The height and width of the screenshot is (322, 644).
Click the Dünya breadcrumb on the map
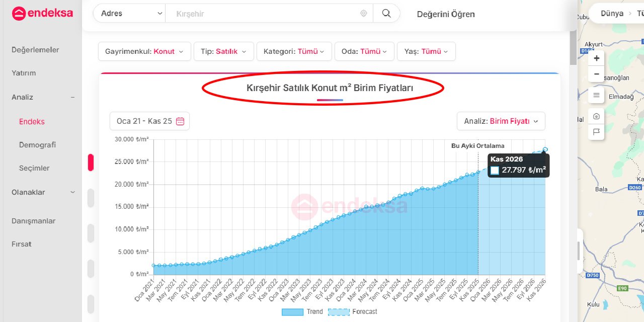coord(612,14)
